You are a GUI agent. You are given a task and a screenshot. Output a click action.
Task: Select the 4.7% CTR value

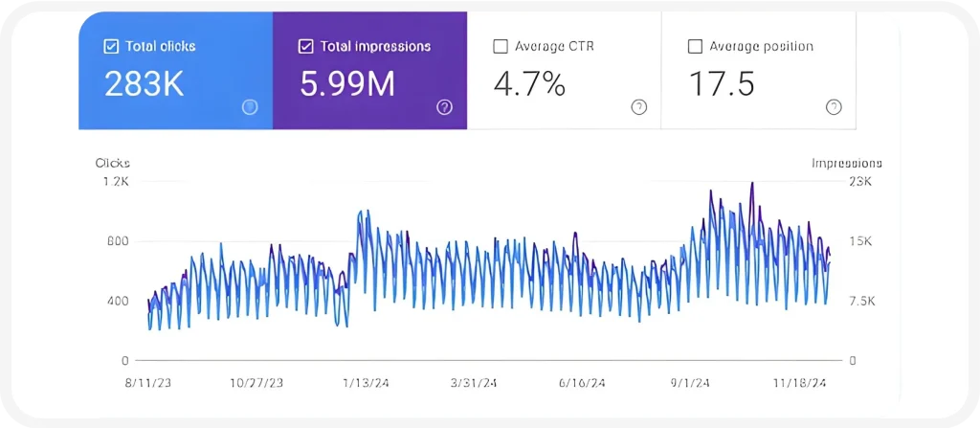tap(529, 84)
